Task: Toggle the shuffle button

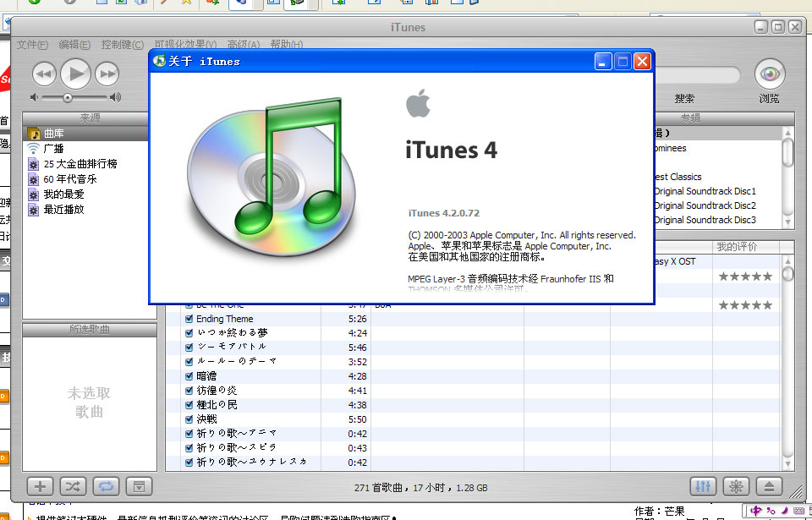Action: point(73,486)
